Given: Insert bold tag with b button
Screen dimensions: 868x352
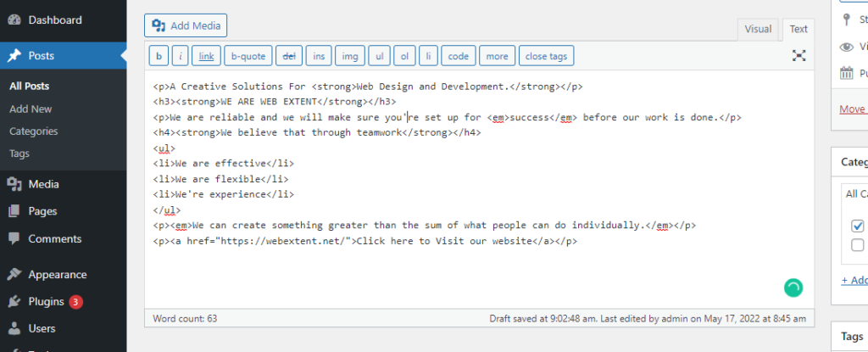Looking at the screenshot, I should [159, 56].
